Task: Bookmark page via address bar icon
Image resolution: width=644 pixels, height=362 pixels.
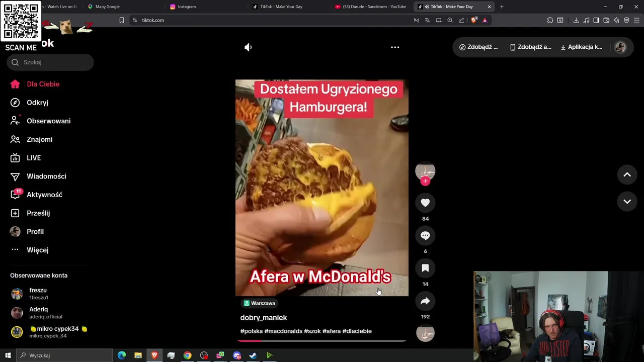Action: 121,20
